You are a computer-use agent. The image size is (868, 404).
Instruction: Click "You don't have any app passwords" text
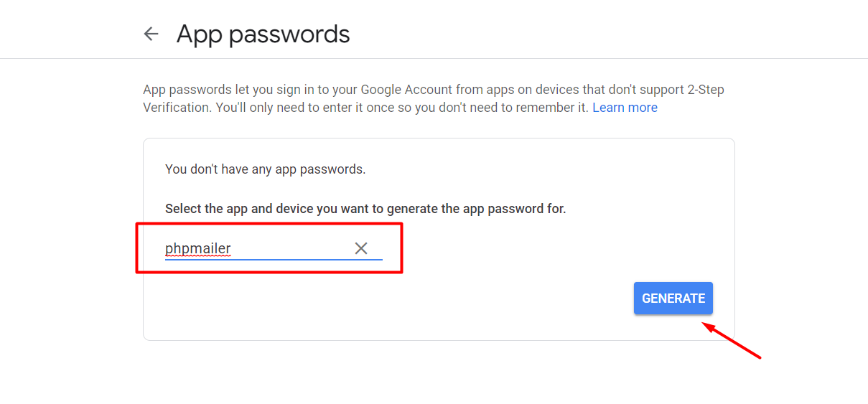[x=265, y=169]
